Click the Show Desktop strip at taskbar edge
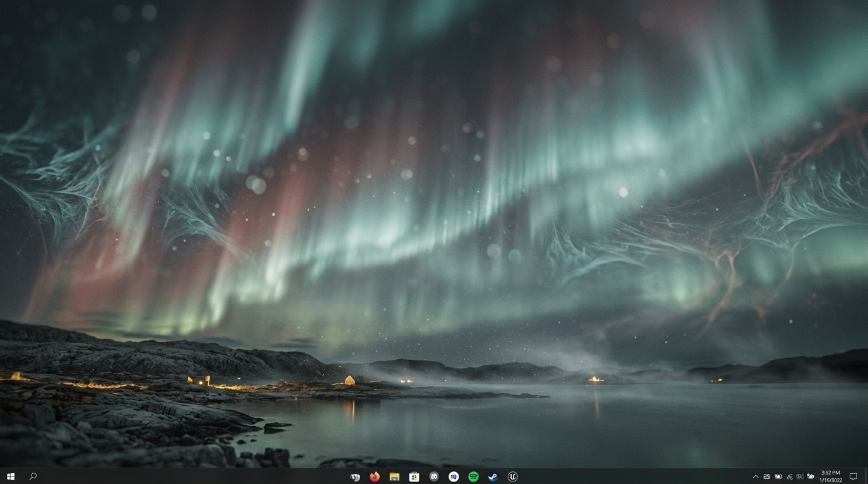The width and height of the screenshot is (868, 484). [866, 476]
